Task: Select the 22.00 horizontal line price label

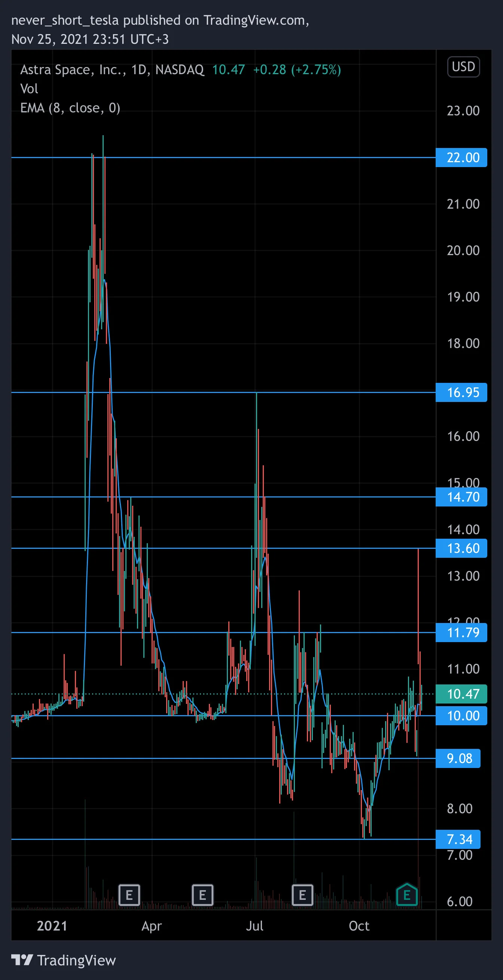Action: click(461, 157)
